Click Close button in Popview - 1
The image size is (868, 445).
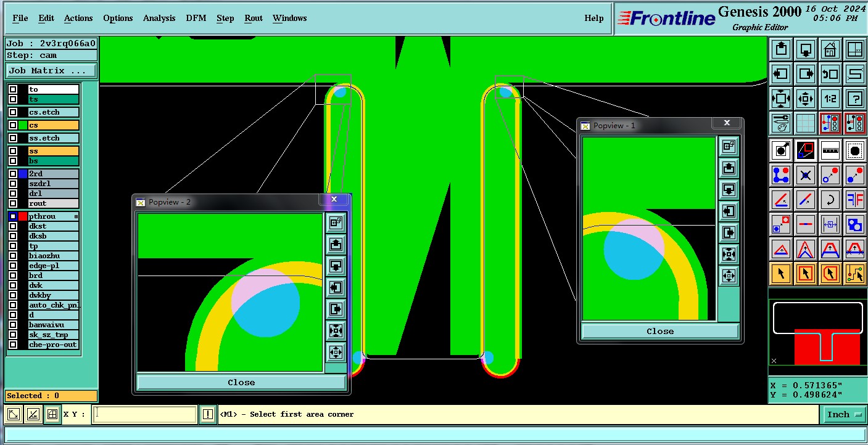tap(660, 331)
